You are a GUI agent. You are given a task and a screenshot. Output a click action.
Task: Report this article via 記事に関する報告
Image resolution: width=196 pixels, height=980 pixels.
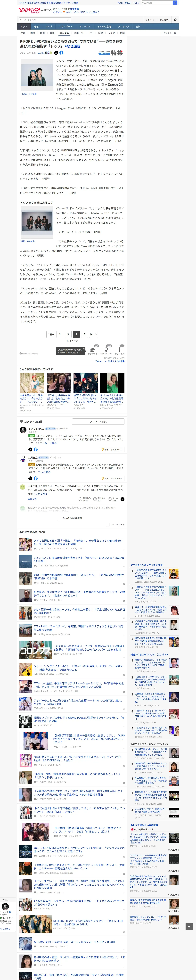tap(29, 353)
